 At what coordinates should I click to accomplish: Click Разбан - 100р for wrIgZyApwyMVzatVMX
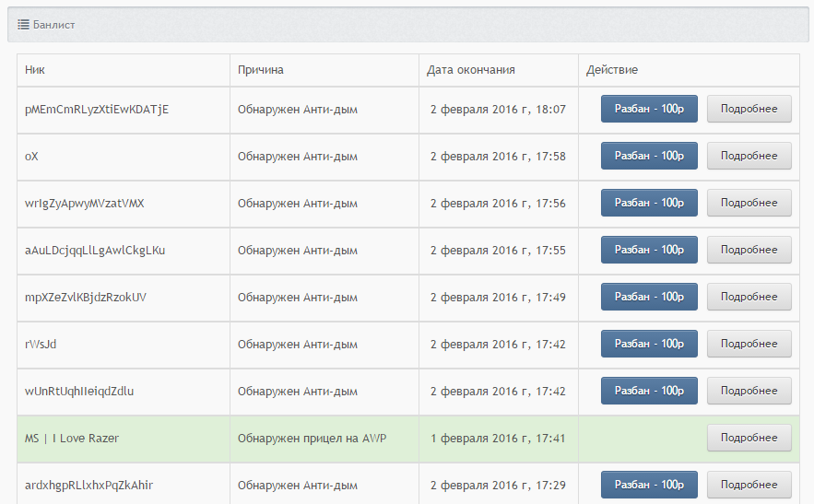coord(649,203)
